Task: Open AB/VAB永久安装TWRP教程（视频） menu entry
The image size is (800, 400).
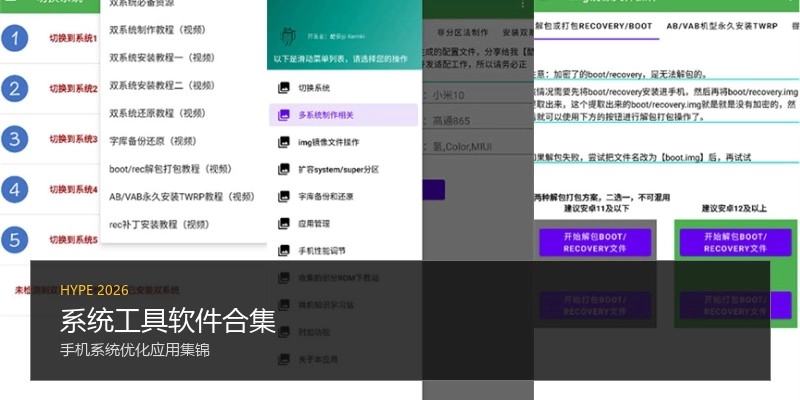Action: coord(182,196)
